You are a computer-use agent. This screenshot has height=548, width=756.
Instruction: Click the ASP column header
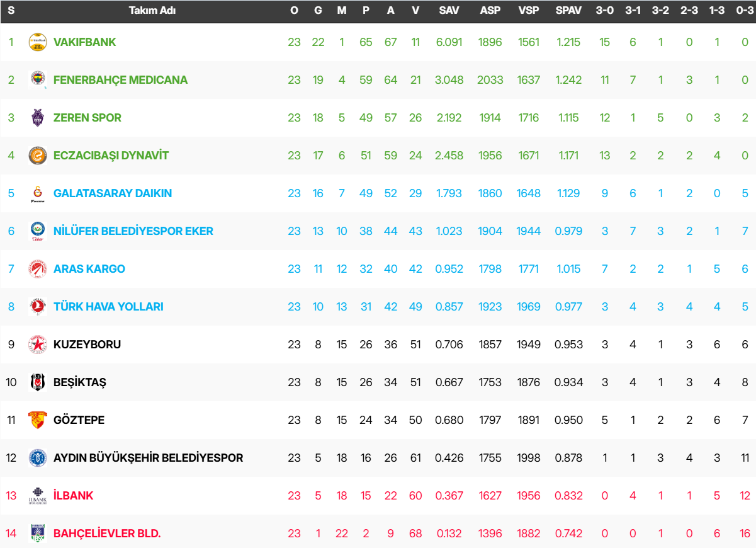(490, 11)
